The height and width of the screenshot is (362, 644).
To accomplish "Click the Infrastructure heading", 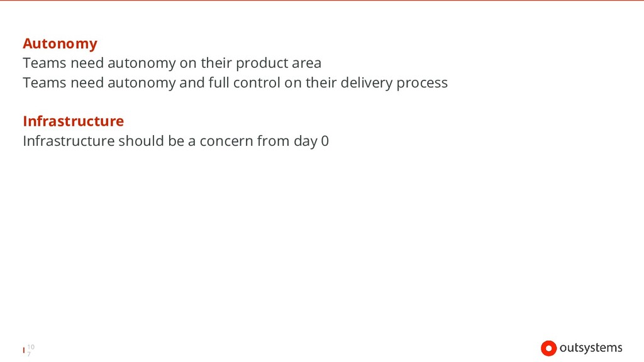I will tap(73, 121).
